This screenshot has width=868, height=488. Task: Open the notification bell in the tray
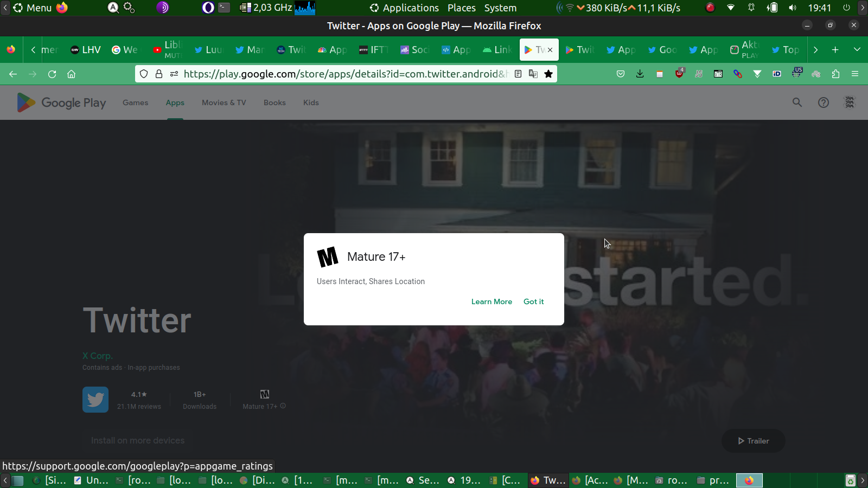751,8
